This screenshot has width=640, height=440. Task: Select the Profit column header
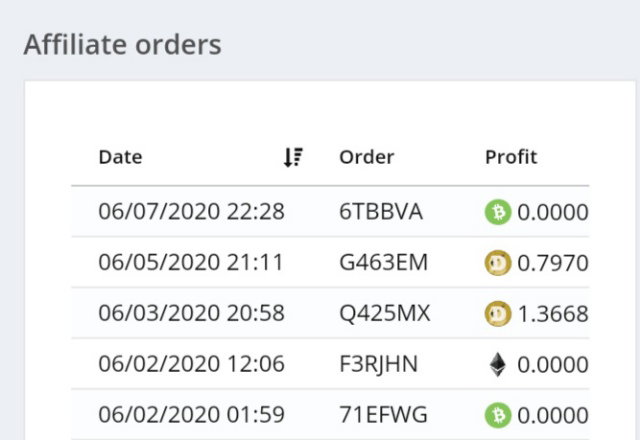point(511,157)
